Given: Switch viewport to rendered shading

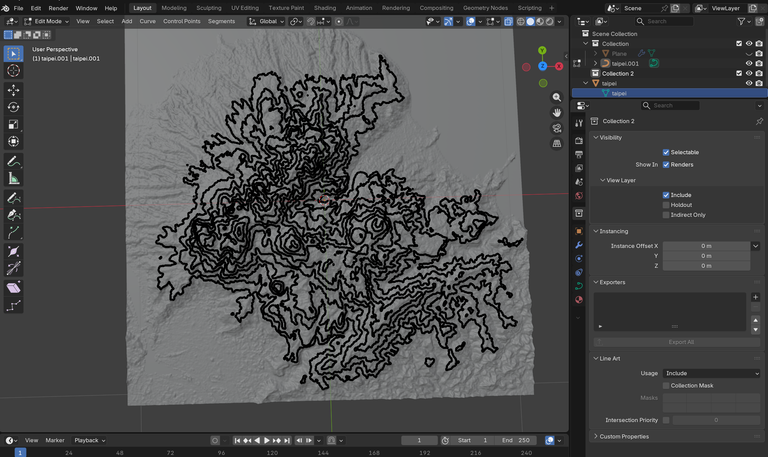Looking at the screenshot, I should tap(550, 22).
